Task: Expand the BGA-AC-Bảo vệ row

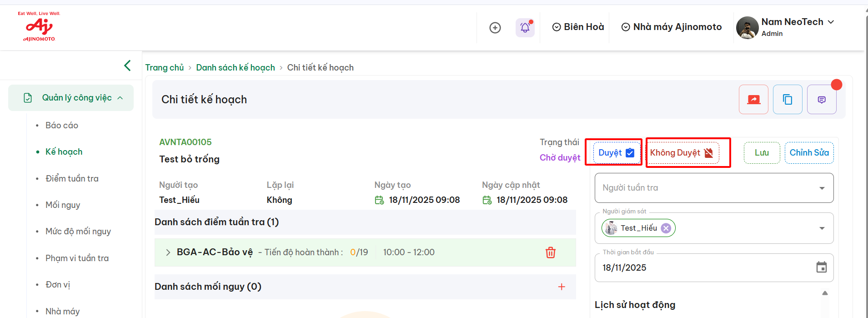Action: tap(168, 252)
